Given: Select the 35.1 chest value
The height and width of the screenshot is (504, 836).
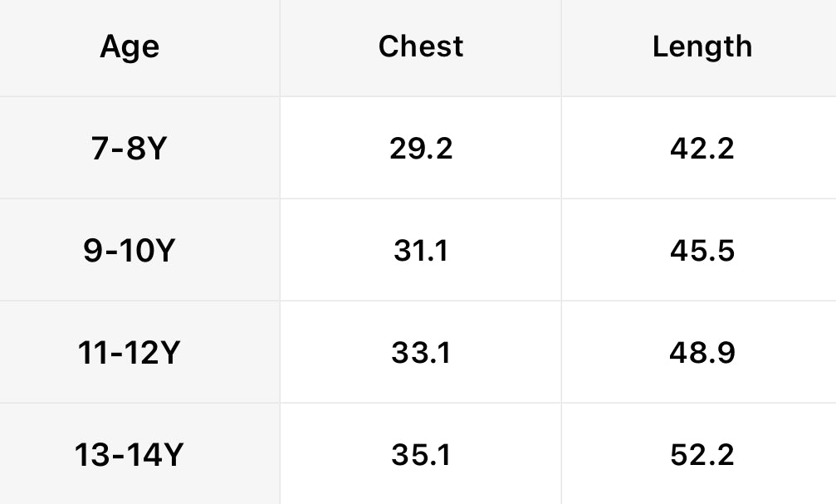Looking at the screenshot, I should pyautogui.click(x=421, y=455).
